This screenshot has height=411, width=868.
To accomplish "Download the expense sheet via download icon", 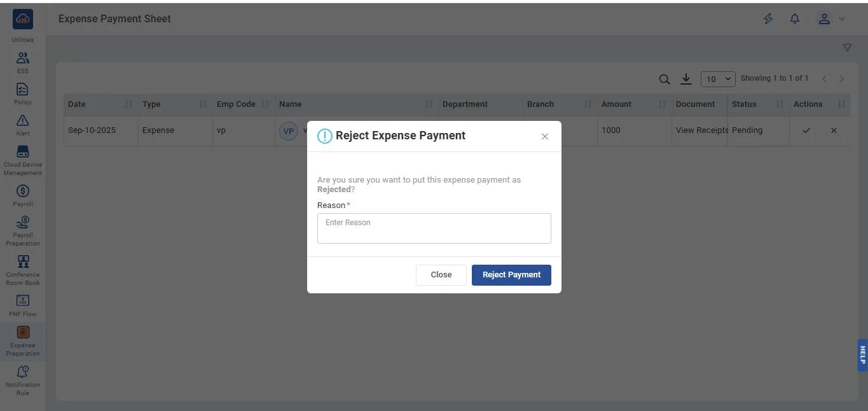I will [x=686, y=79].
